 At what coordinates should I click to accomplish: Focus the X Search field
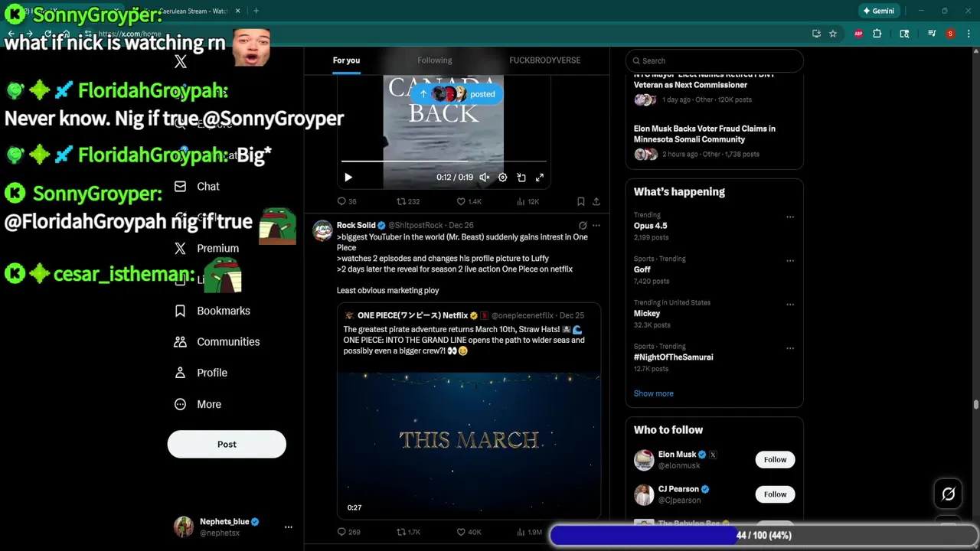pyautogui.click(x=714, y=60)
